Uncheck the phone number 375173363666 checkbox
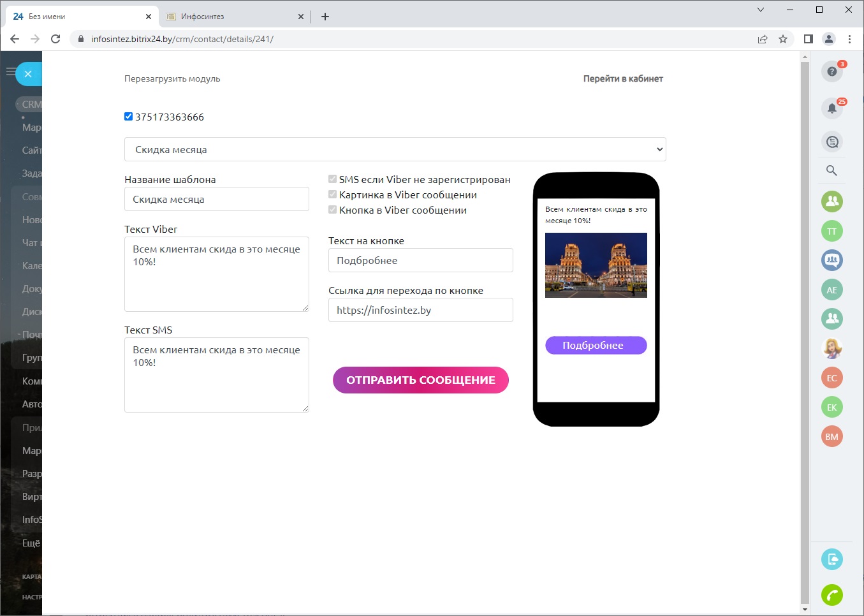The width and height of the screenshot is (864, 616). (x=128, y=117)
